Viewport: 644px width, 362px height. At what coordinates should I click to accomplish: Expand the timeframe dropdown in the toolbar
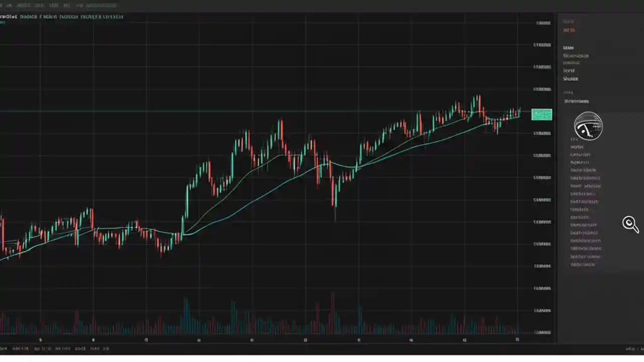[x=29, y=16]
